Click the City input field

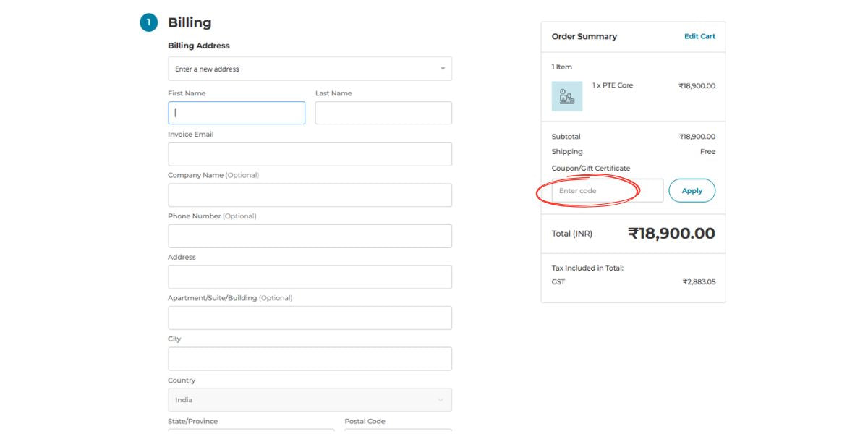pos(310,359)
